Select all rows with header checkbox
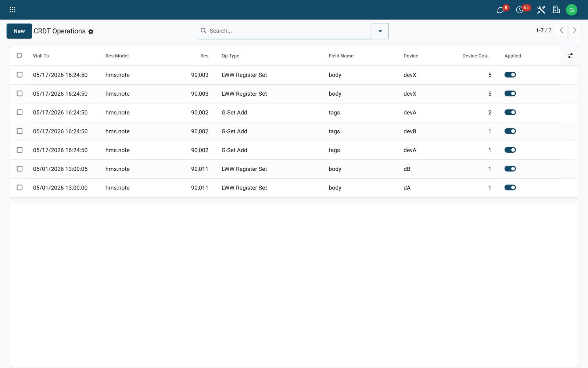The image size is (588, 368). 19,55
